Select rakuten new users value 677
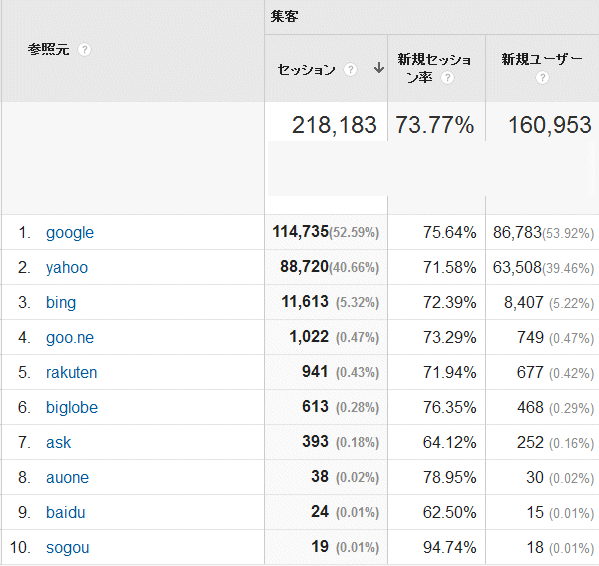599x566 pixels. coord(530,373)
